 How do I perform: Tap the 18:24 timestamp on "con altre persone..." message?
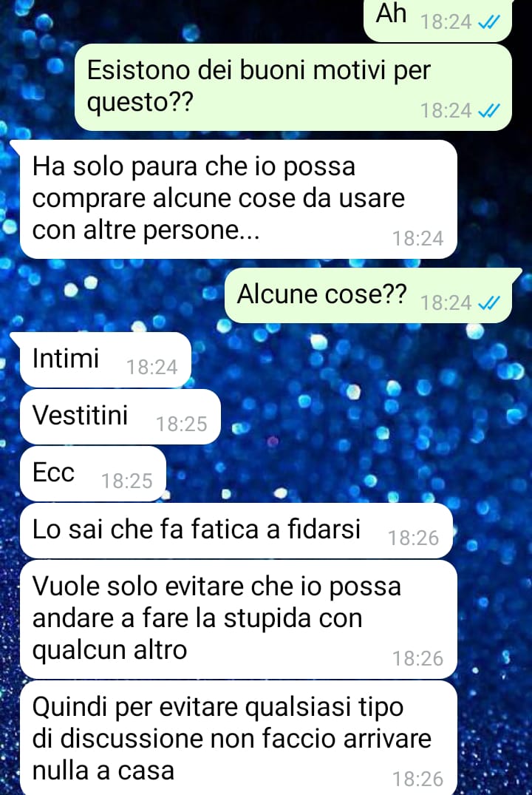tap(418, 239)
